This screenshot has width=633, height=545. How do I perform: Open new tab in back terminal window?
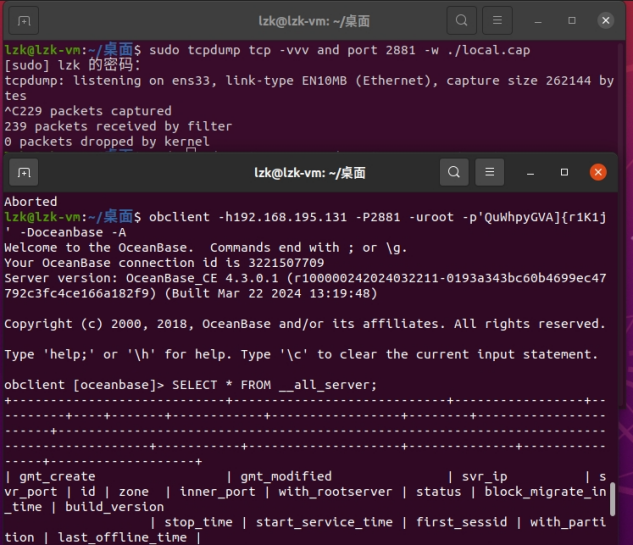pyautogui.click(x=24, y=21)
